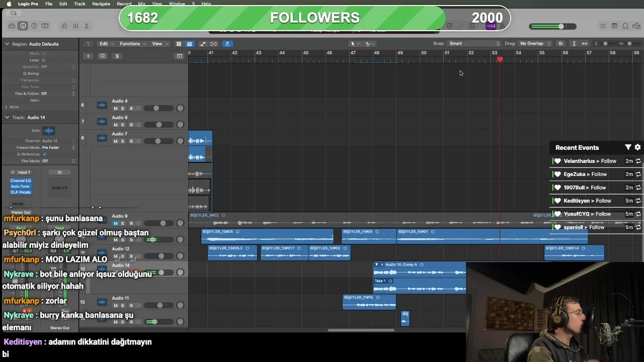Open the Flex Mode Off popup
Screen dimensions: 644x362
(58, 161)
